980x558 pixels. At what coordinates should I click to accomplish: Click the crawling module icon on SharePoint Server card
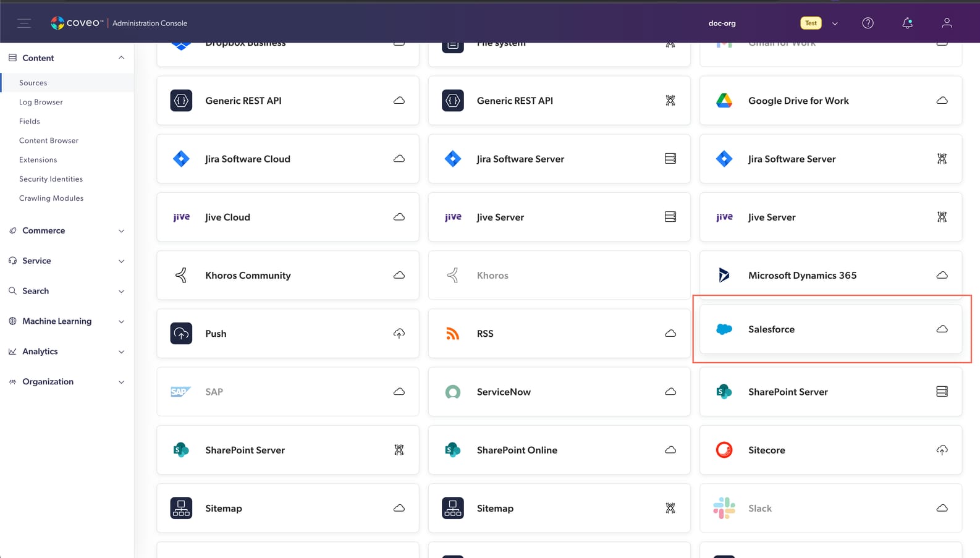(x=399, y=450)
